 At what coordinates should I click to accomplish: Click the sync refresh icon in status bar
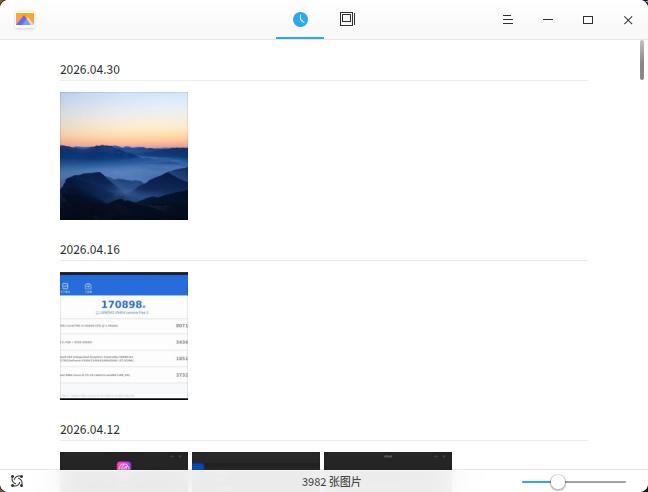17,481
